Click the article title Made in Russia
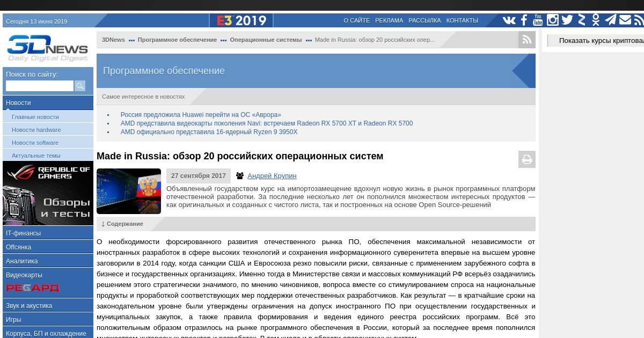Image resolution: width=644 pixels, height=338 pixels. click(x=240, y=156)
